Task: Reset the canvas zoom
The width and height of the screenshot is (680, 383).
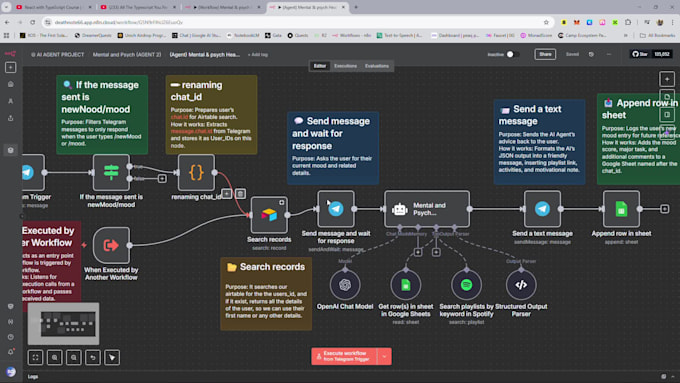Action: 93,357
